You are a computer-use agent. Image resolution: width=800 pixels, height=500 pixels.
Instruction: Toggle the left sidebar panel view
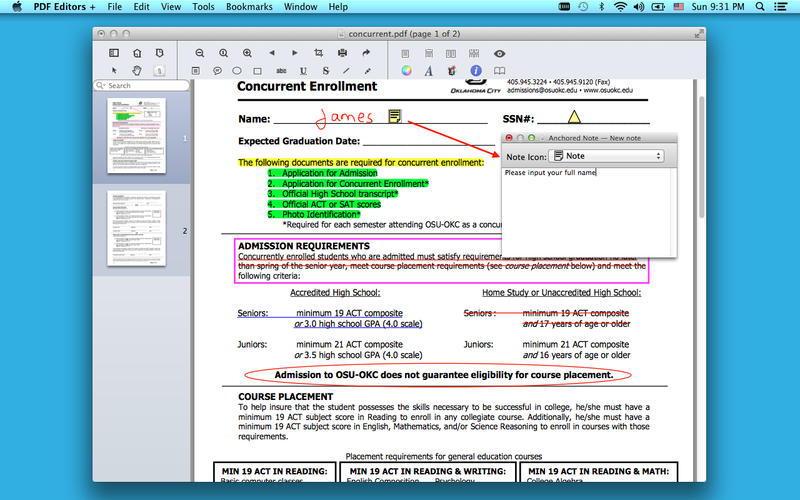113,53
